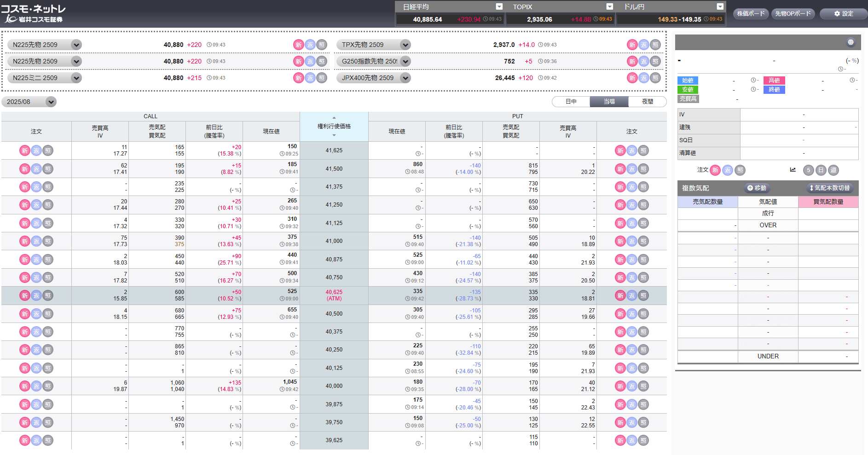Open the 2025/08 expiry month dropdown
This screenshot has height=455, width=868.
[51, 102]
